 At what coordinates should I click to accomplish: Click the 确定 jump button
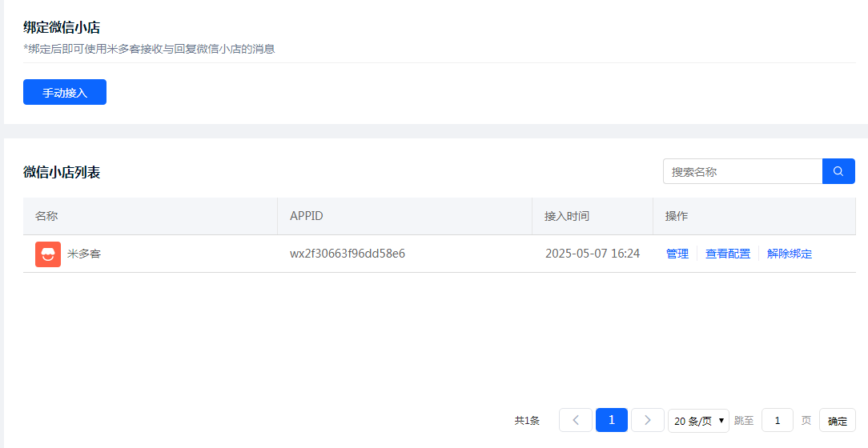[838, 420]
